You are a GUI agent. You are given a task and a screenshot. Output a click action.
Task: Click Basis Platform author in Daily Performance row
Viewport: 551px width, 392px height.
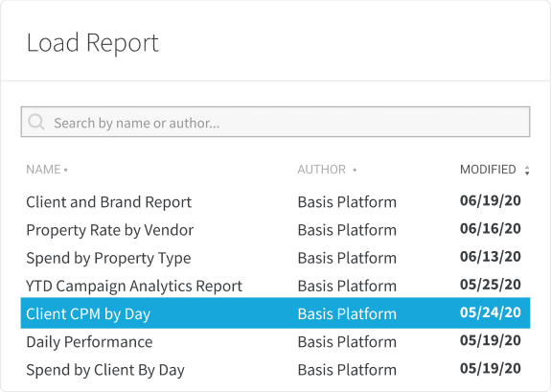click(347, 342)
